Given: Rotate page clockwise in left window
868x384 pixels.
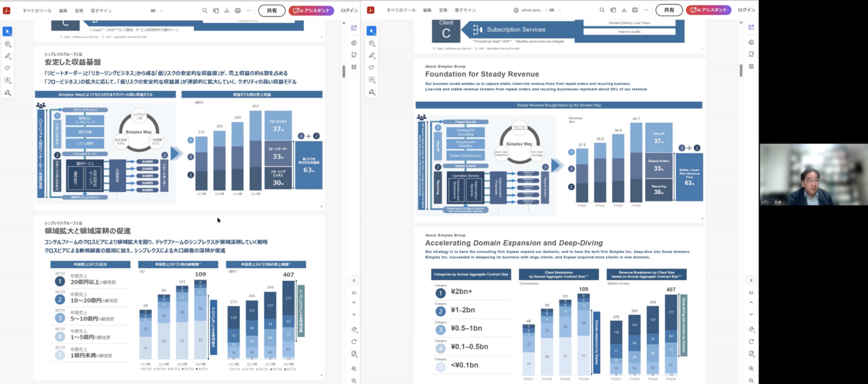Looking at the screenshot, I should tap(353, 341).
